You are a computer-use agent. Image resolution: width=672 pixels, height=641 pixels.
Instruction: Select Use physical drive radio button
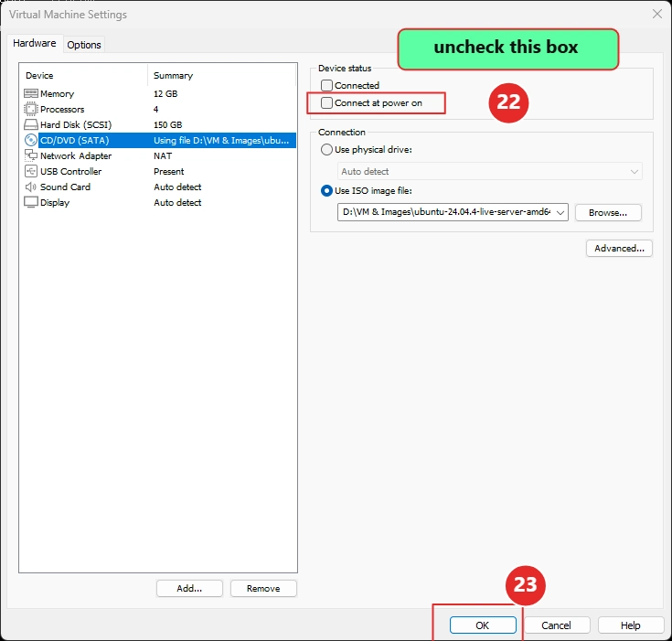326,150
